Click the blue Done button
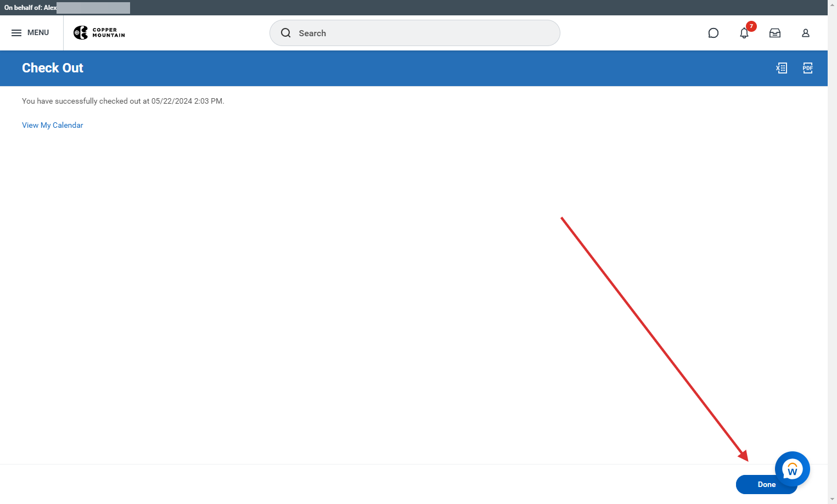This screenshot has width=837, height=504. pos(766,484)
